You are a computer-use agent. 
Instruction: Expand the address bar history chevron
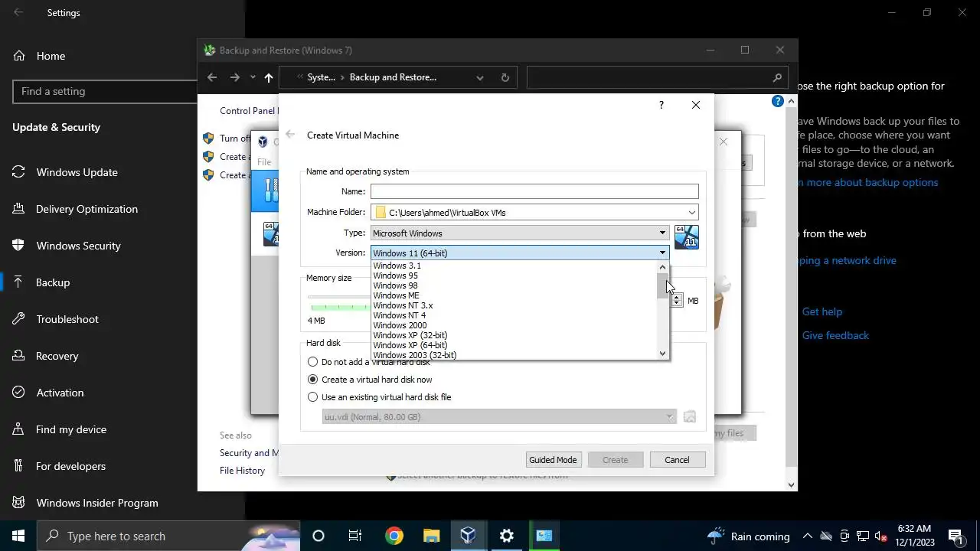[480, 77]
